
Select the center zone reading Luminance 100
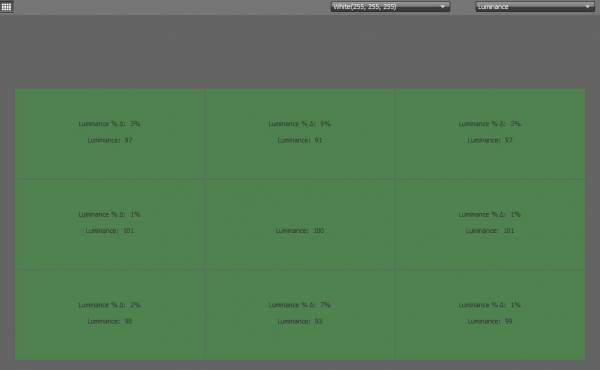[300, 224]
